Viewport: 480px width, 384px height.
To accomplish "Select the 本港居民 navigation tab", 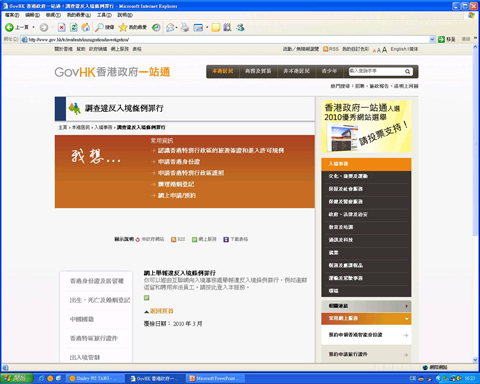I will click(223, 71).
